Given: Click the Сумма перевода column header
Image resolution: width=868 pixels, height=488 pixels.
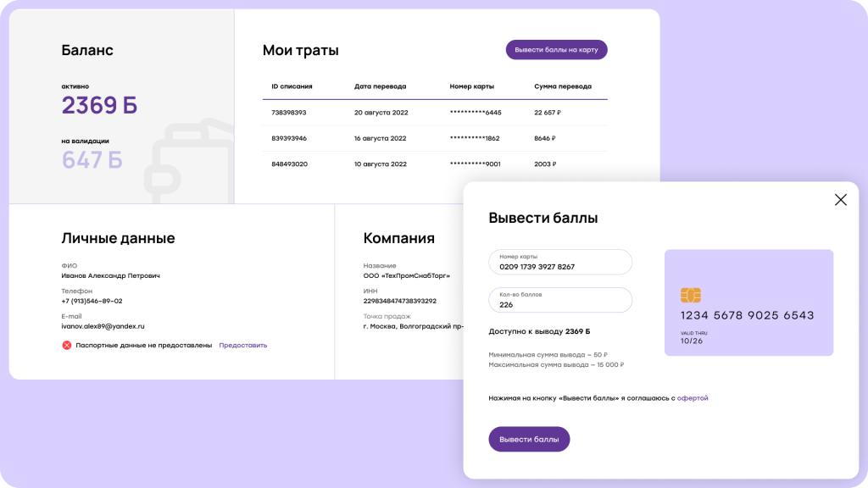Looking at the screenshot, I should tap(563, 86).
